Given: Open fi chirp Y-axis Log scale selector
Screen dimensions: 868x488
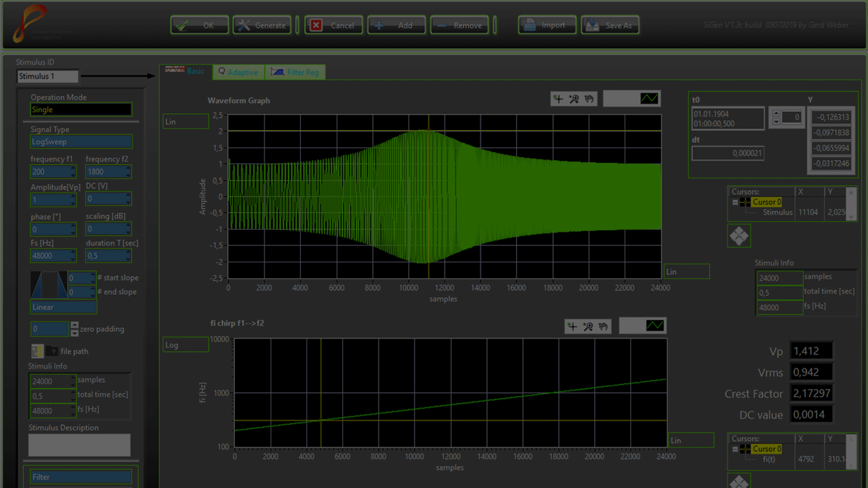Looking at the screenshot, I should (186, 344).
